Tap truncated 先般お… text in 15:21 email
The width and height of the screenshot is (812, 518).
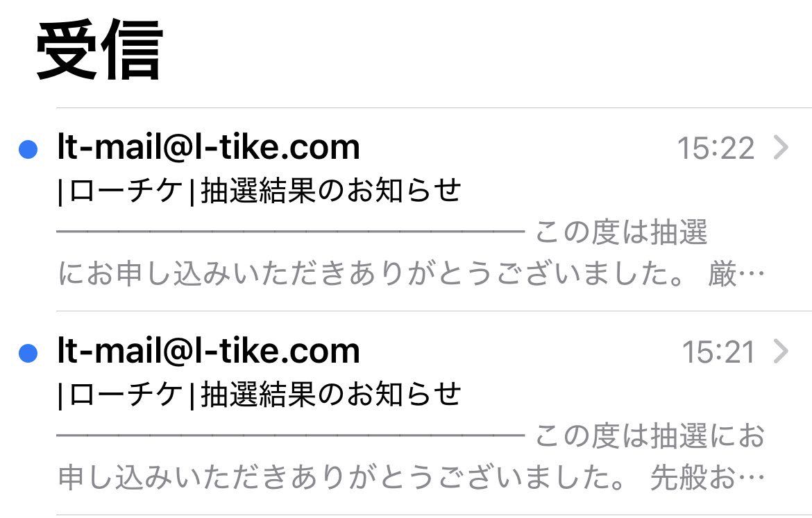(x=707, y=478)
